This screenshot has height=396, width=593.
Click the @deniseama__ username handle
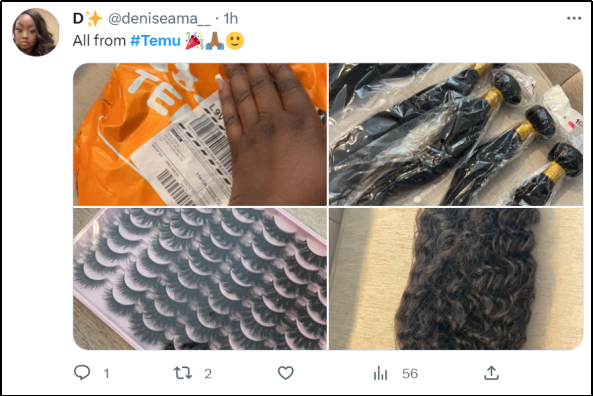[160, 19]
